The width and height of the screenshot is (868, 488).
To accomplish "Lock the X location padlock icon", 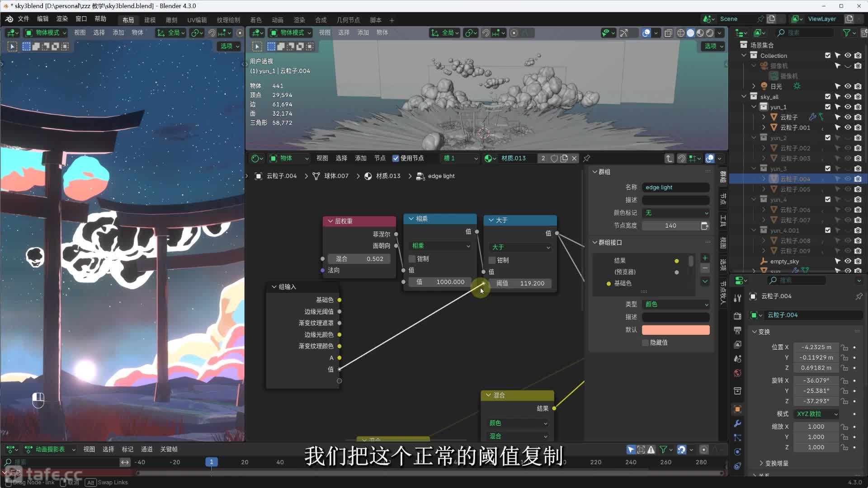I will 844,347.
